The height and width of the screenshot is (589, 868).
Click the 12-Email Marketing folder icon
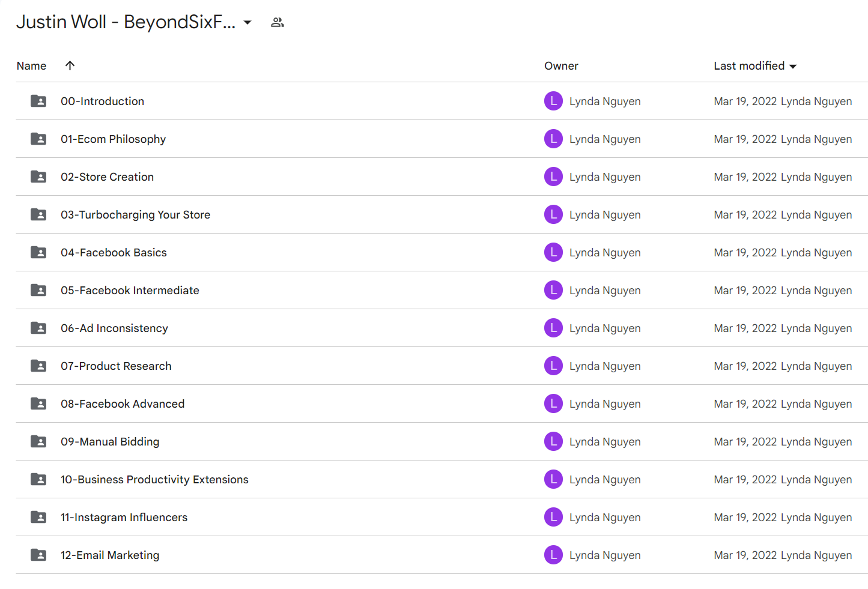(38, 555)
